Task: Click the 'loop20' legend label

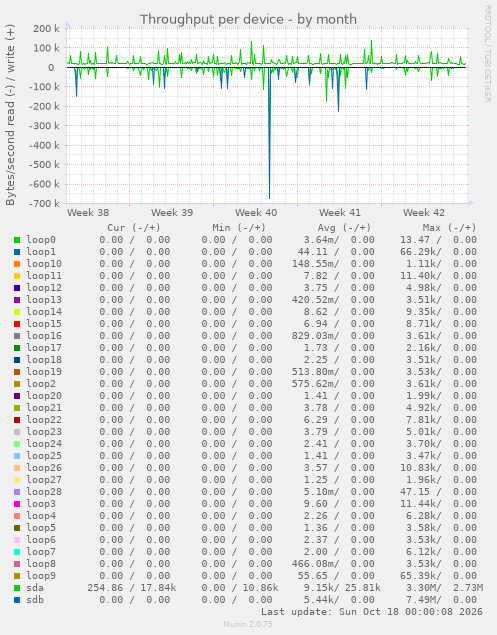Action: click(x=44, y=396)
